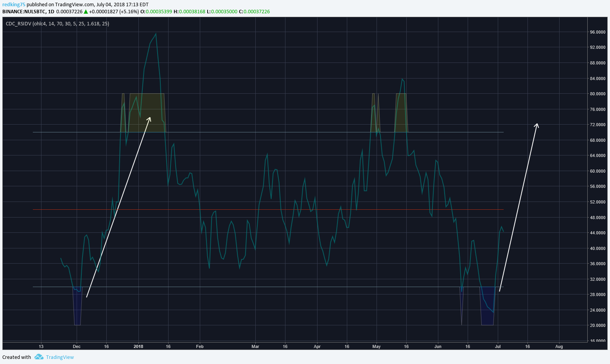This screenshot has height=364, width=610.
Task: Click the open price value O:0.00035399
Action: (x=156, y=12)
